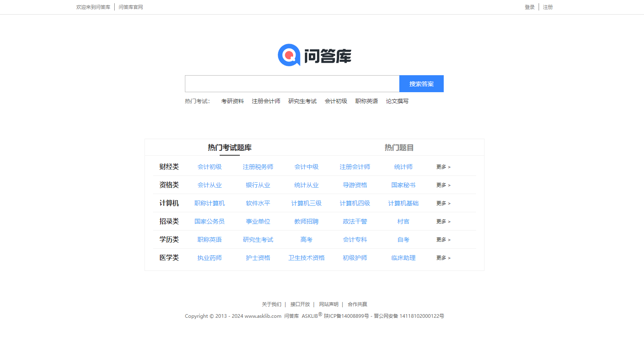The image size is (644, 338).
Task: Click the 晋公网安备 registration number link
Action: (x=409, y=316)
